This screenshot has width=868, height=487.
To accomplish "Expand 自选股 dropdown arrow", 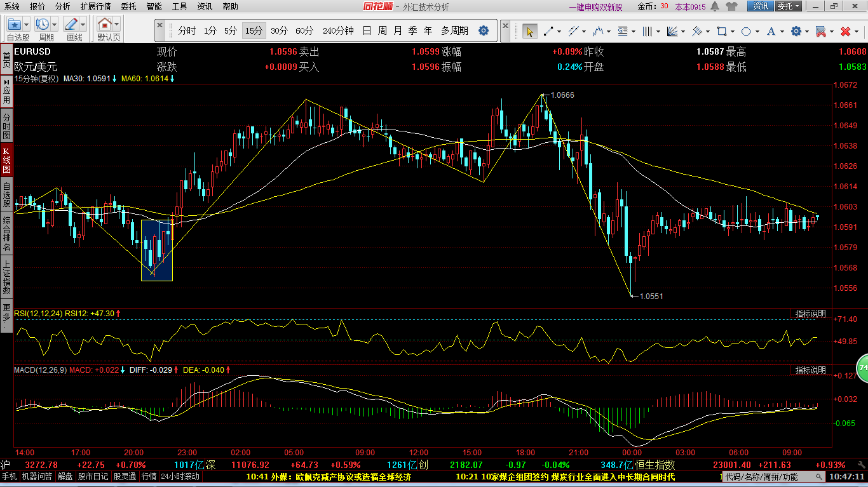I will coord(26,24).
